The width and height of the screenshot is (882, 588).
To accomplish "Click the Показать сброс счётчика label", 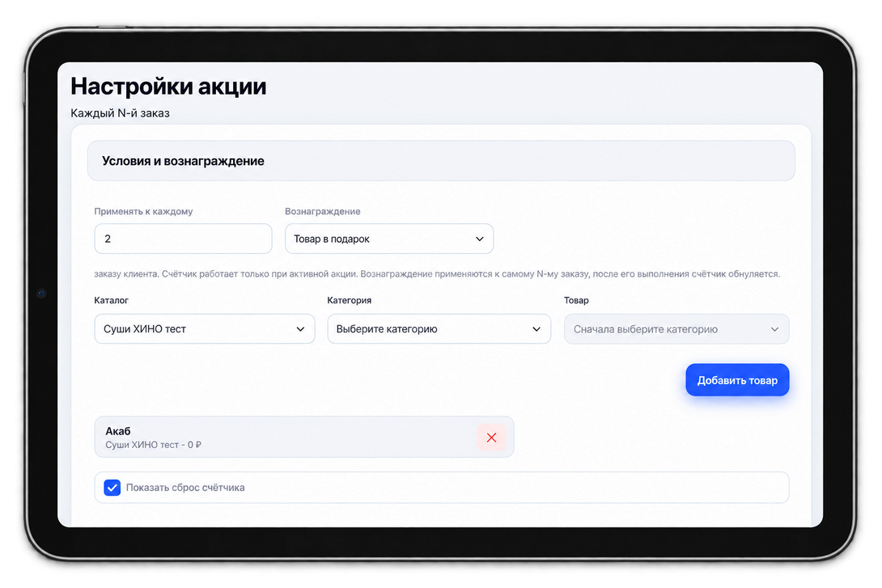I will coord(185,488).
